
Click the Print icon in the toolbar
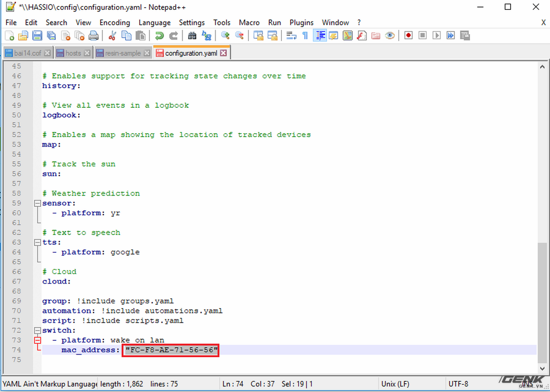(x=93, y=36)
